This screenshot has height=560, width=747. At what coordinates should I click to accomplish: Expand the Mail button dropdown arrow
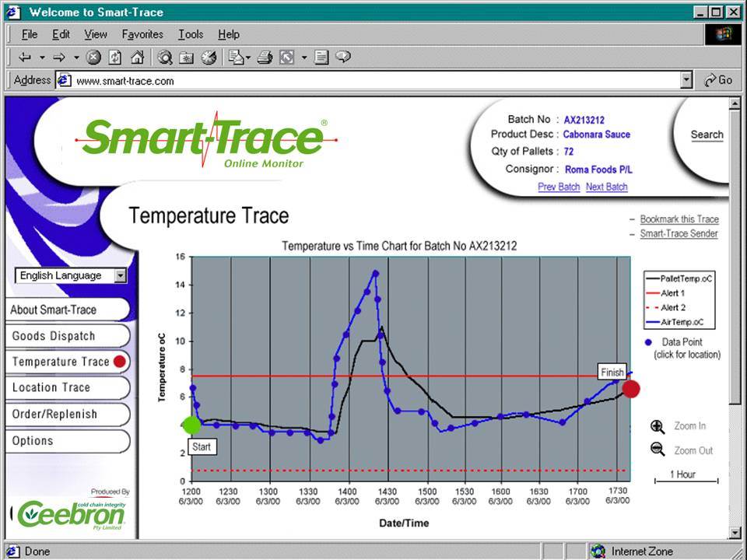coord(248,58)
